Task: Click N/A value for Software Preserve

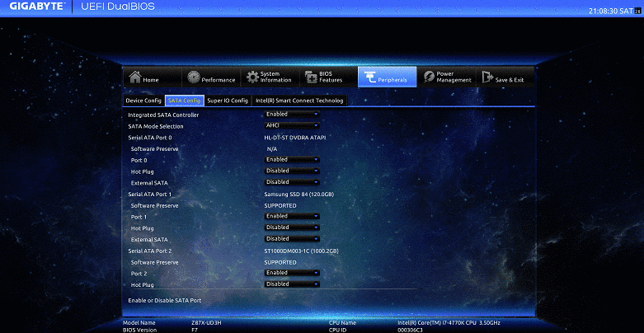Action: click(272, 149)
